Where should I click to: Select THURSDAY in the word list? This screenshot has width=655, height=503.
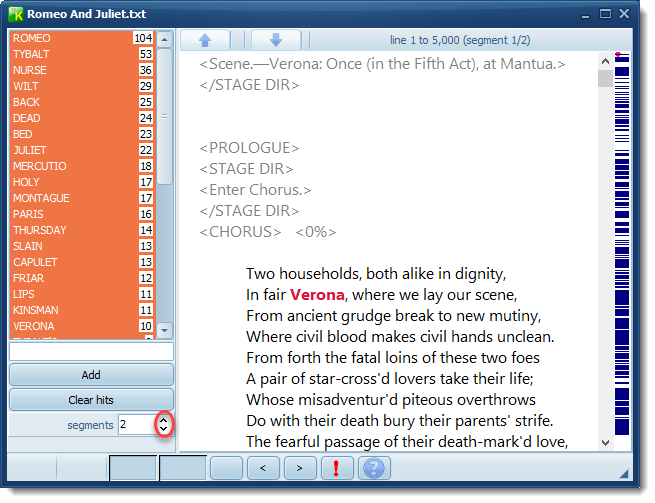pos(82,230)
